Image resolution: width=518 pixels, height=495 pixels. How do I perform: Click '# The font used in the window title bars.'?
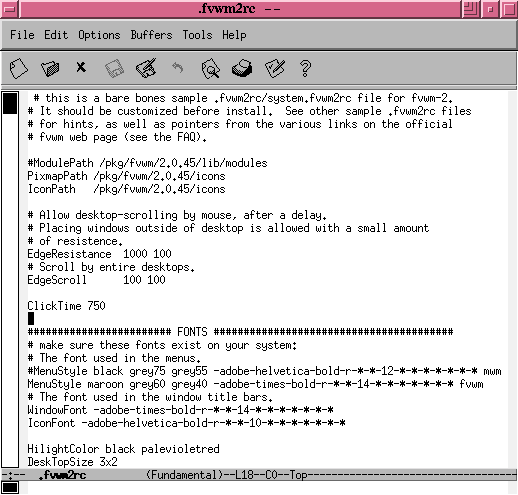tap(150, 397)
